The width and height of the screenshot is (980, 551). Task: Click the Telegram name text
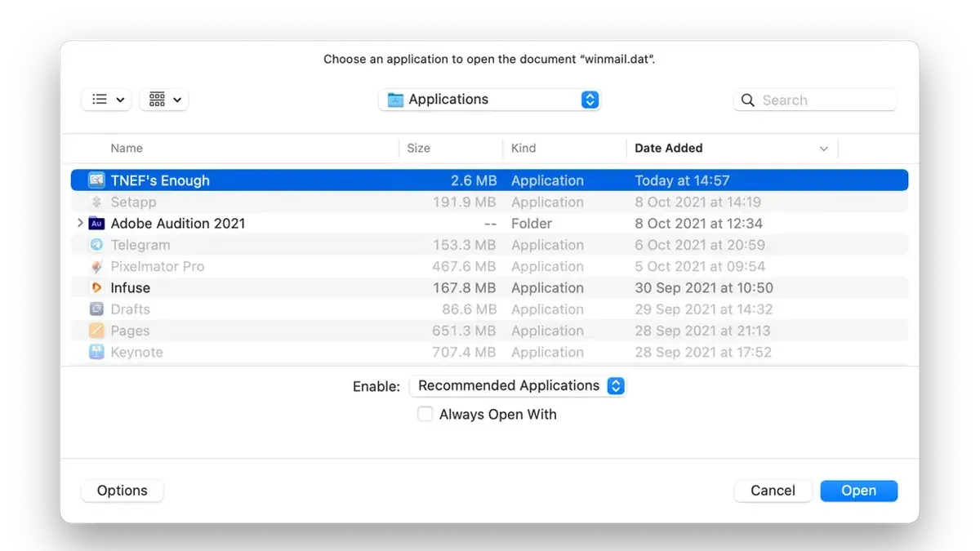tap(140, 245)
